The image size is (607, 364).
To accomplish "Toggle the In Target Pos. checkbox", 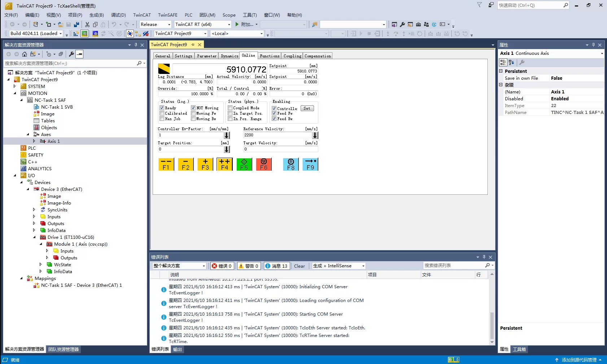I will click(230, 113).
